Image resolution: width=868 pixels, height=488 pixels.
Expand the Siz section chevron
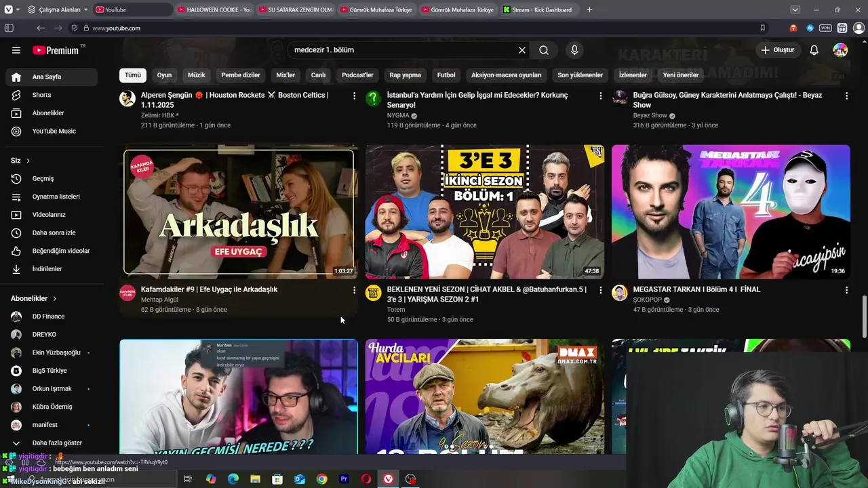coord(28,161)
